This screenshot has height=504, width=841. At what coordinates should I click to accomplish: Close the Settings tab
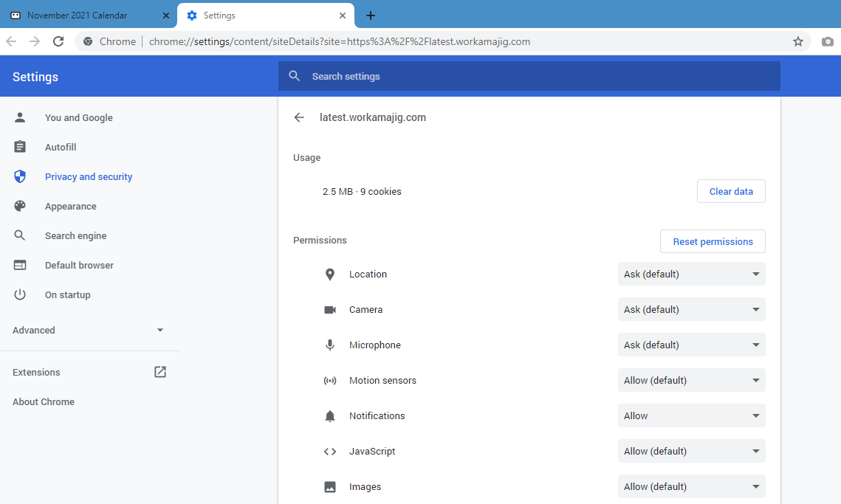point(343,15)
